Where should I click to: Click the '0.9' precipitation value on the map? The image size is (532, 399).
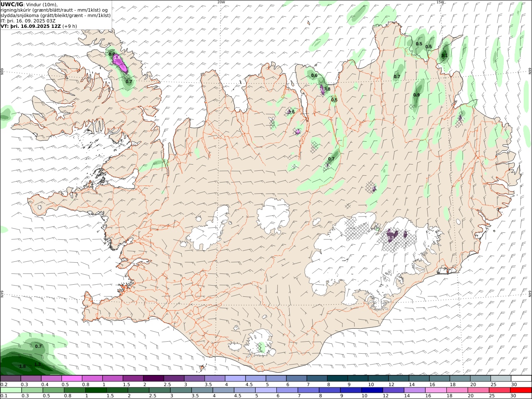[416, 95]
